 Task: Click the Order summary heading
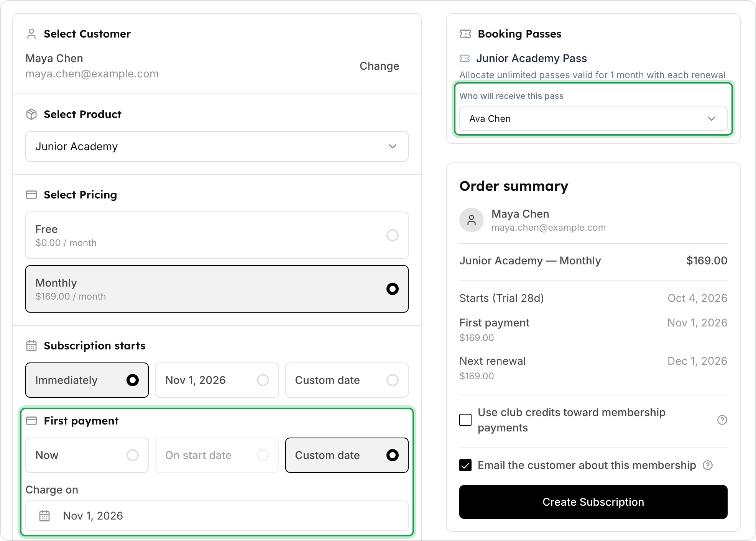[514, 186]
